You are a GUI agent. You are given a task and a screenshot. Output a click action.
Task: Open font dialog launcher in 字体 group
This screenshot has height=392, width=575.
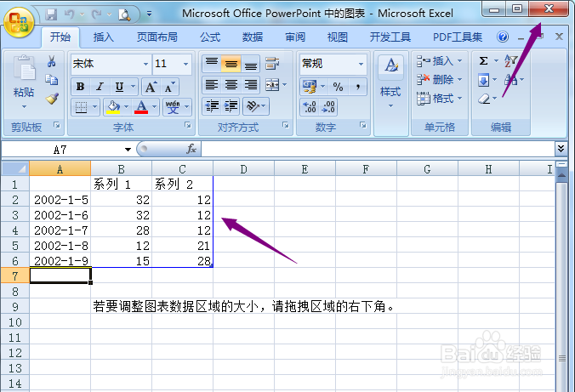(188, 125)
